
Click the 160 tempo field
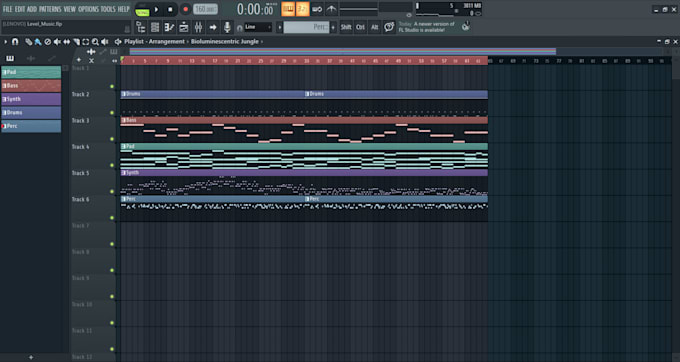click(205, 9)
